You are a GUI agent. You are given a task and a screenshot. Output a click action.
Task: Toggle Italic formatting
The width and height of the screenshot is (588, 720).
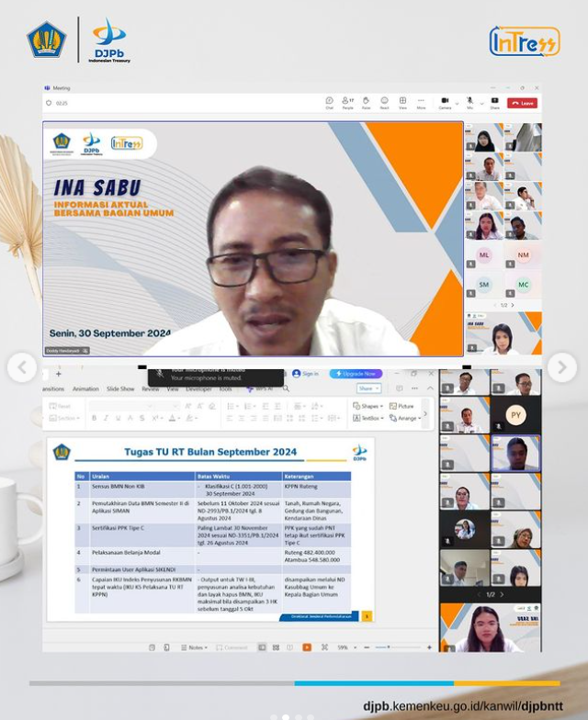(107, 418)
